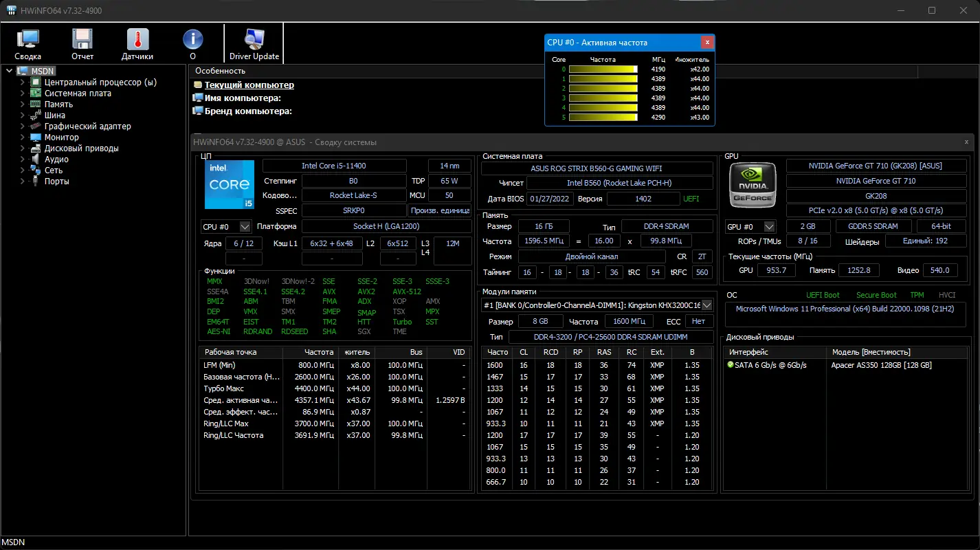980x550 pixels.
Task: Click the Особенность column header
Action: 221,71
